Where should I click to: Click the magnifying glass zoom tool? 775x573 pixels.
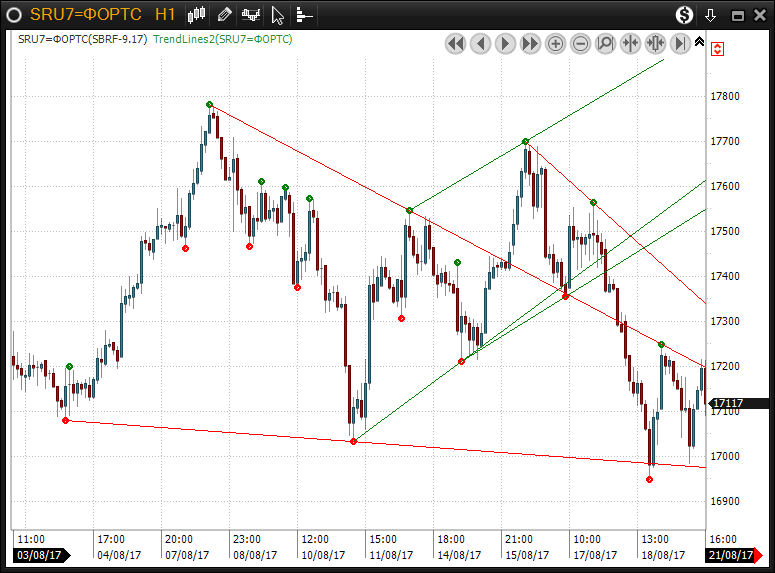(x=605, y=43)
